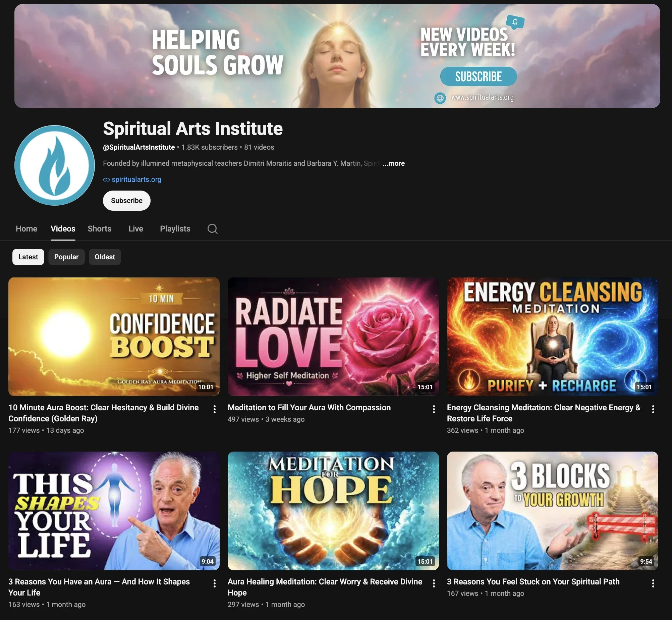Click the 9:54 duration badge
Image resolution: width=672 pixels, height=620 pixels.
tap(646, 561)
